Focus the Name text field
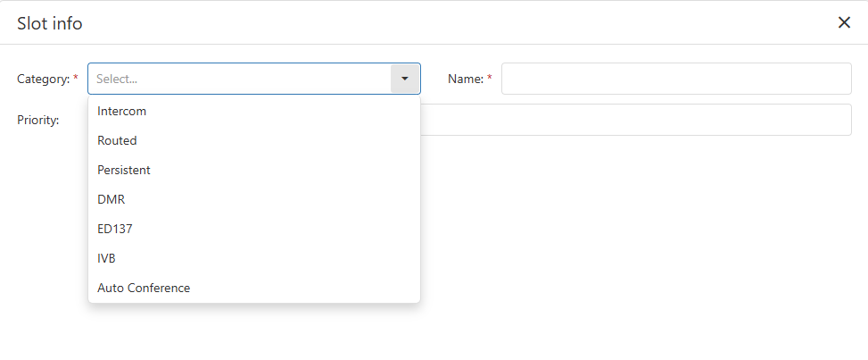Screen dimensions: 868x360 point(676,79)
